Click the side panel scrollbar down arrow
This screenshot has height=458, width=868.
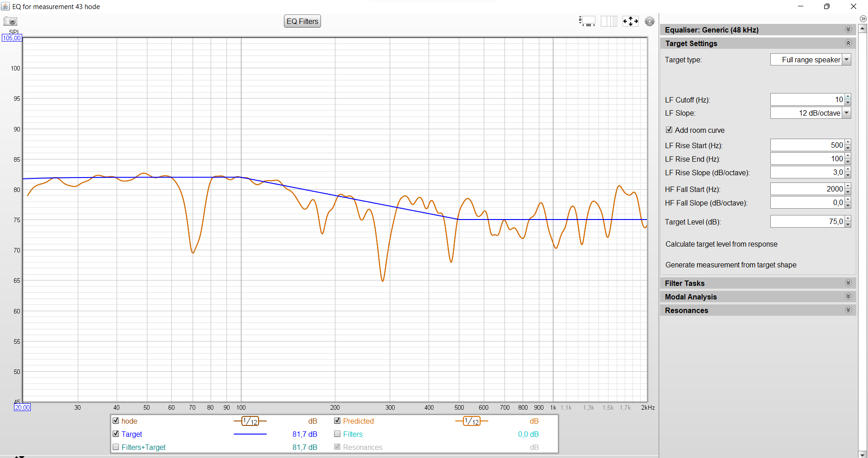tap(863, 454)
